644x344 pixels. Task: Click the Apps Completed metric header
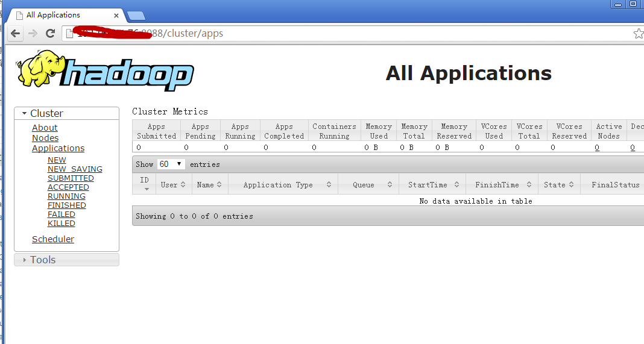(284, 131)
